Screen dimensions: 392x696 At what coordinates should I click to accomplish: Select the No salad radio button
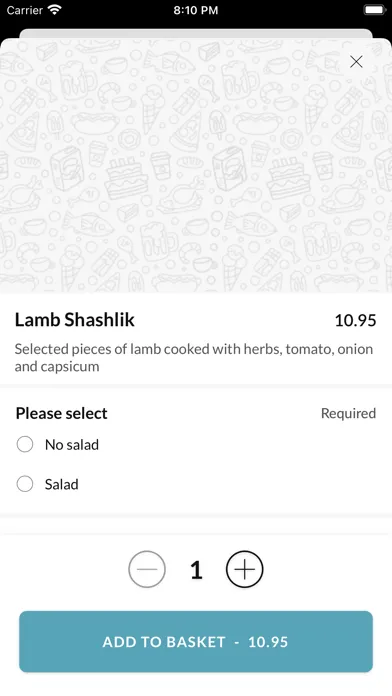pyautogui.click(x=25, y=444)
